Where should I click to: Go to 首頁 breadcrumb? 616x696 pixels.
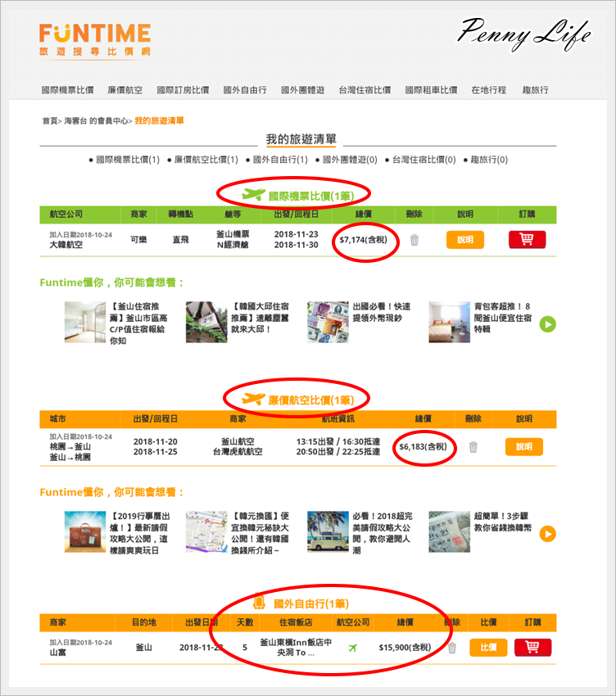coord(50,120)
